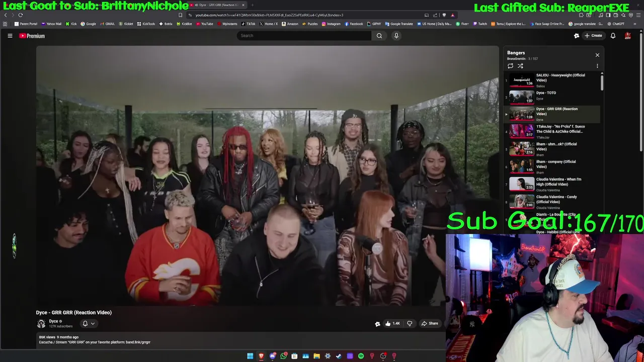Toggle loop playlist in Bangers panel

[510, 66]
